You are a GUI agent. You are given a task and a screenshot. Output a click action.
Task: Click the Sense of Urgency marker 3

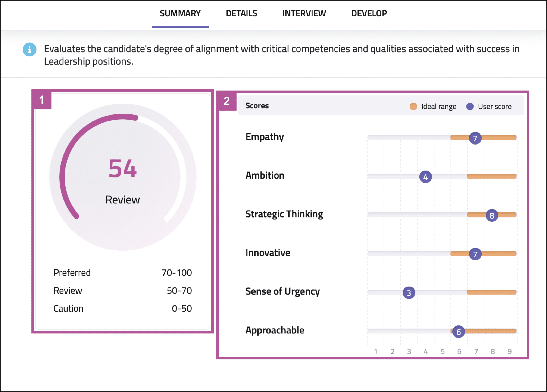click(x=409, y=293)
